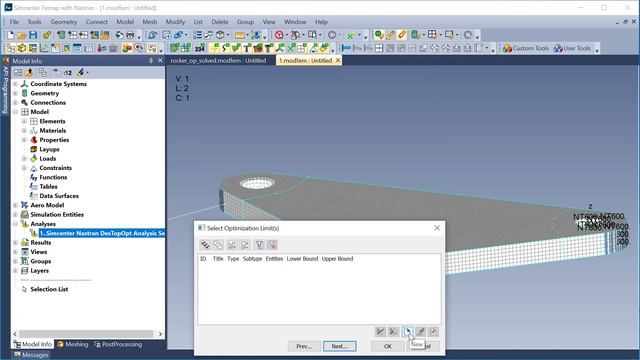Open the Mesh menu
This screenshot has height=360, width=640.
click(x=150, y=22)
